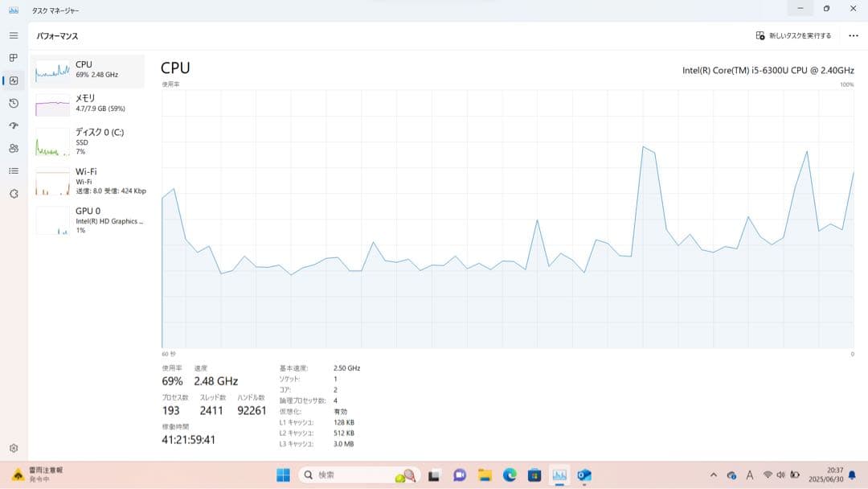
Task: Select the GPU 0 performance item
Action: 88,220
